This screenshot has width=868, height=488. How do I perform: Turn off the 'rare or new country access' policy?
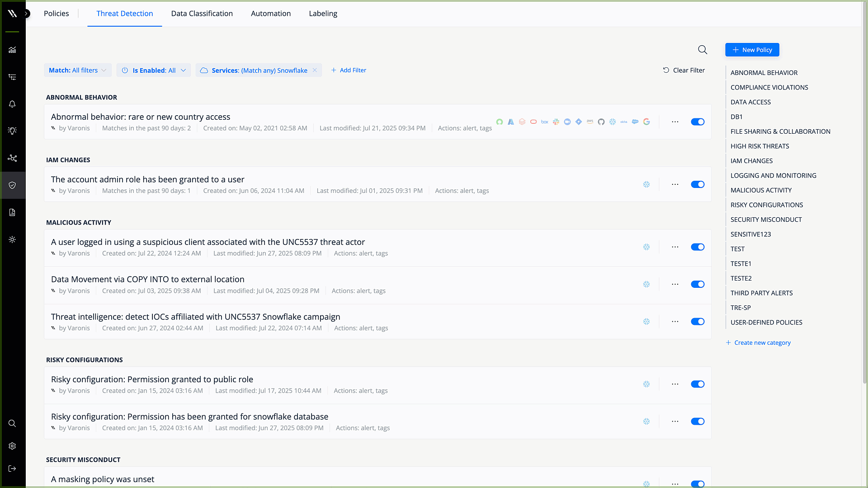(x=698, y=122)
